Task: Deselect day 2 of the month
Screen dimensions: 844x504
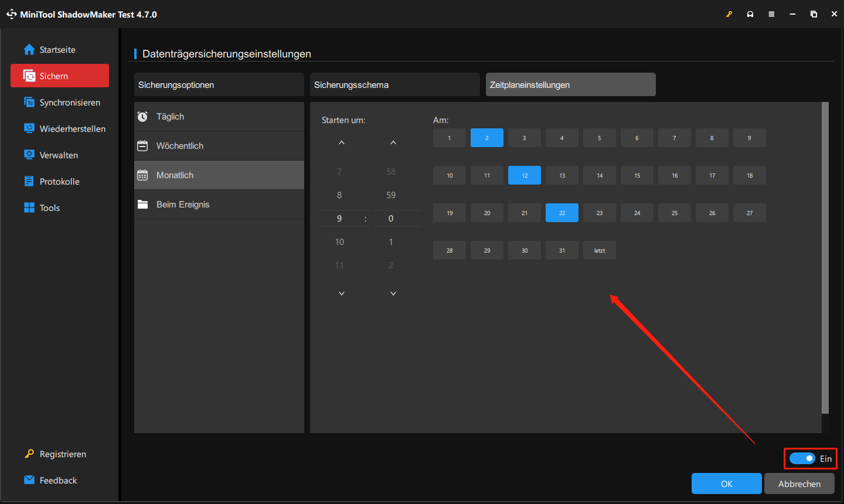Action: (x=487, y=138)
